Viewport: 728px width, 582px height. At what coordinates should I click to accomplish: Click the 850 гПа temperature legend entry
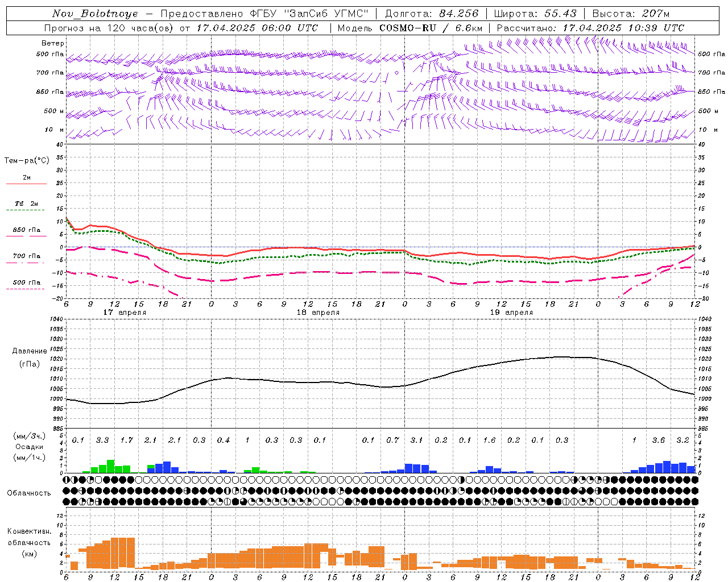tap(27, 230)
